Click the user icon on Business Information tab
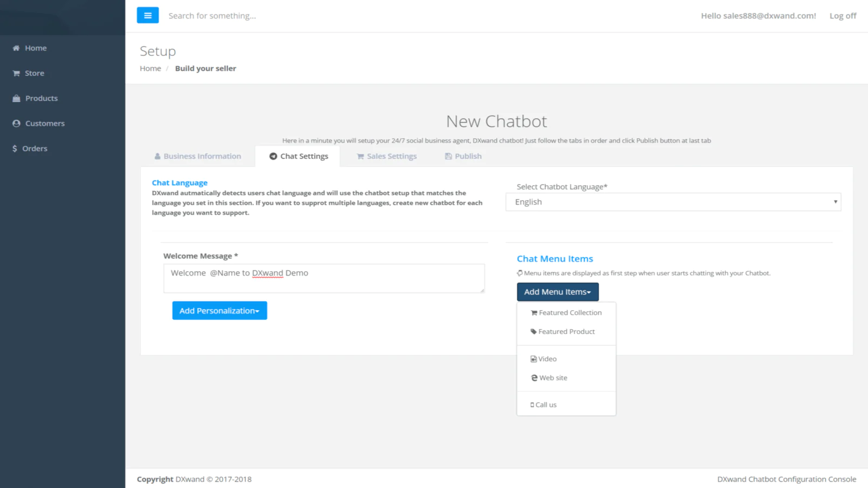Screen dimensions: 868x488 pos(157,156)
